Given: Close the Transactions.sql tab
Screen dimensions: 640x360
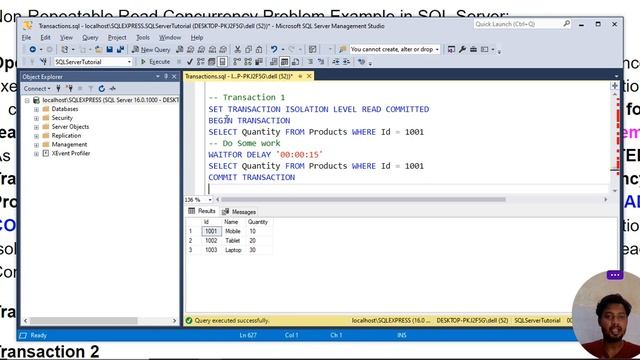Looking at the screenshot, I should click(309, 76).
